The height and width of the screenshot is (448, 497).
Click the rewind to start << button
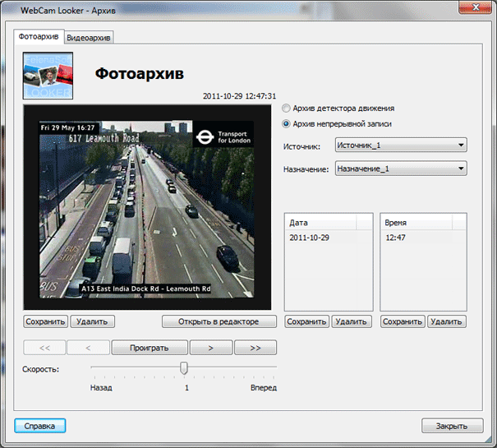tap(44, 348)
